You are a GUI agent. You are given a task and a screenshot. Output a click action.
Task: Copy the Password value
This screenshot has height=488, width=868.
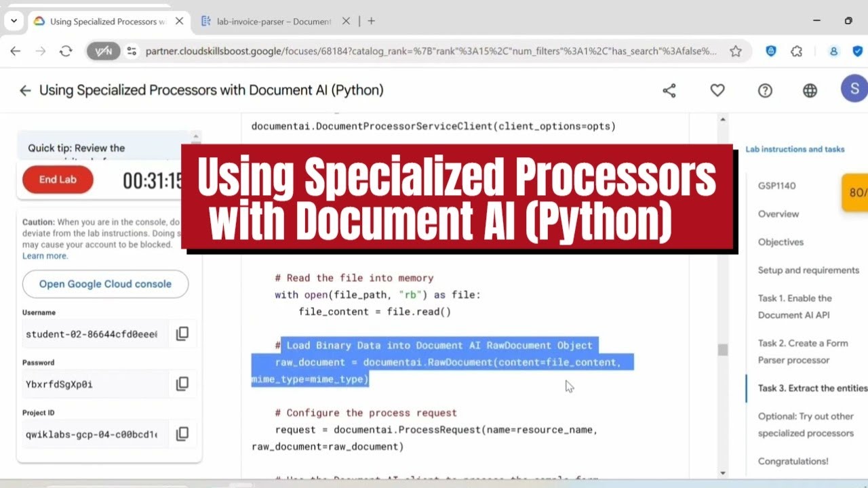[182, 384]
